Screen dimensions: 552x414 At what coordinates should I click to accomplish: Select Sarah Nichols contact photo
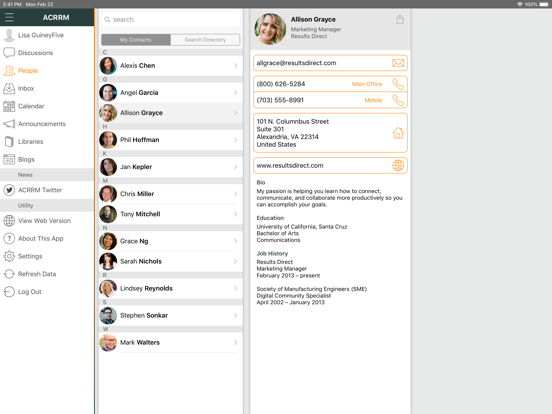108,261
